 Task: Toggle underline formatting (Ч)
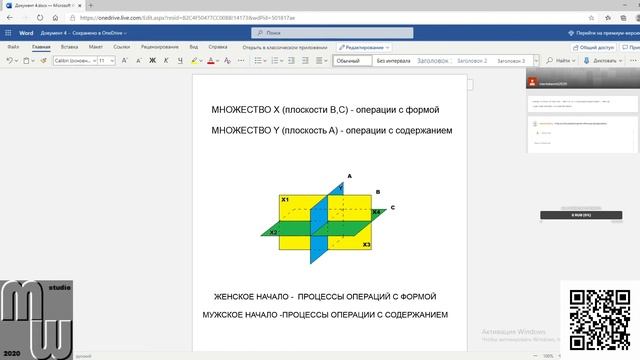[180, 60]
